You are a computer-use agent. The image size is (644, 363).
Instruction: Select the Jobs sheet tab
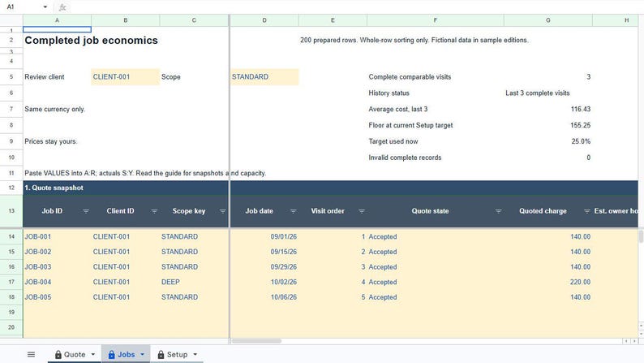tap(126, 354)
